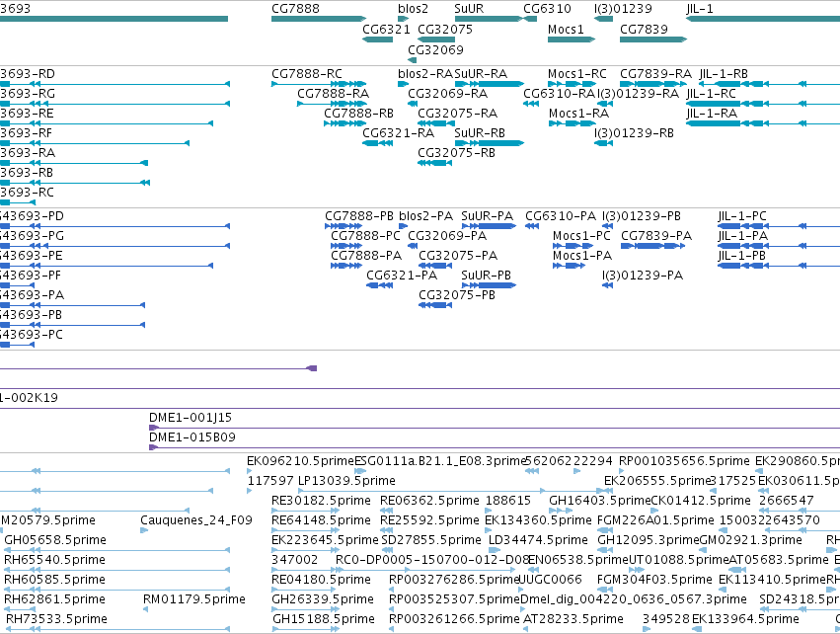Select the Cauquenes_24_F09 EST label
Image resolution: width=840 pixels, height=634 pixels.
click(x=196, y=520)
